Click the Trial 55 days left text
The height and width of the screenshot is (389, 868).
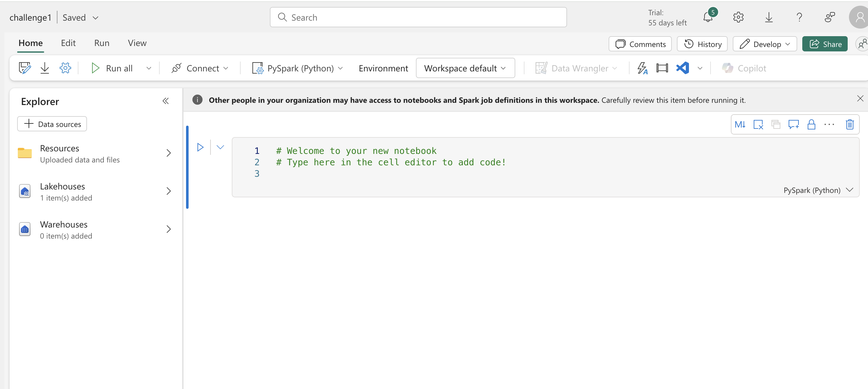pyautogui.click(x=667, y=17)
